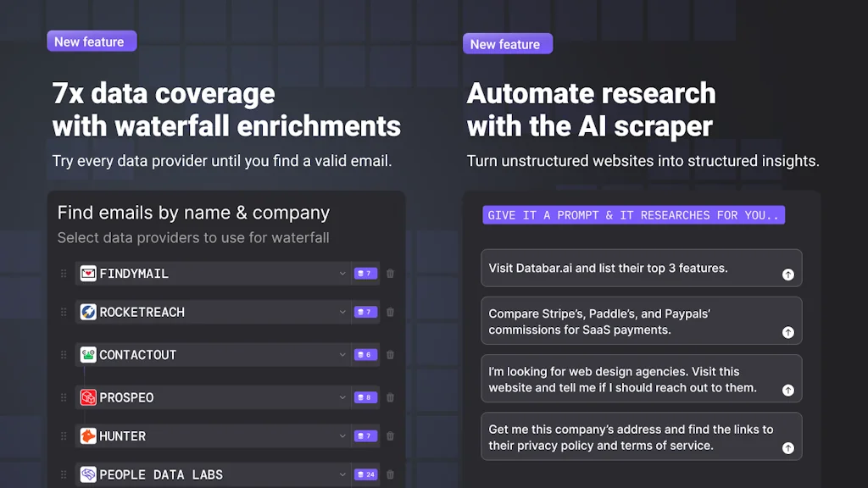Click the credit badge showing 7 beside RocketReach
The image size is (868, 488).
click(x=365, y=312)
